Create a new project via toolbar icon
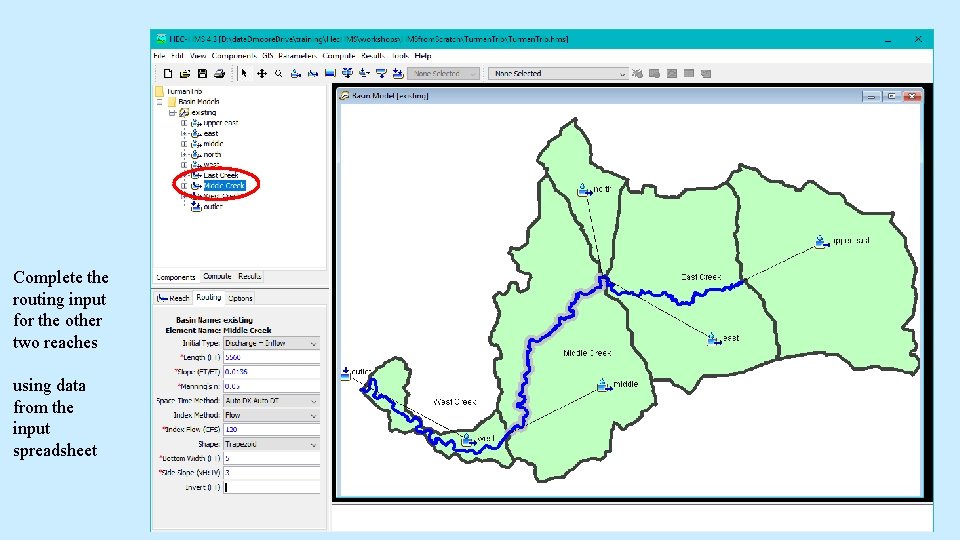This screenshot has width=960, height=540. [168, 73]
